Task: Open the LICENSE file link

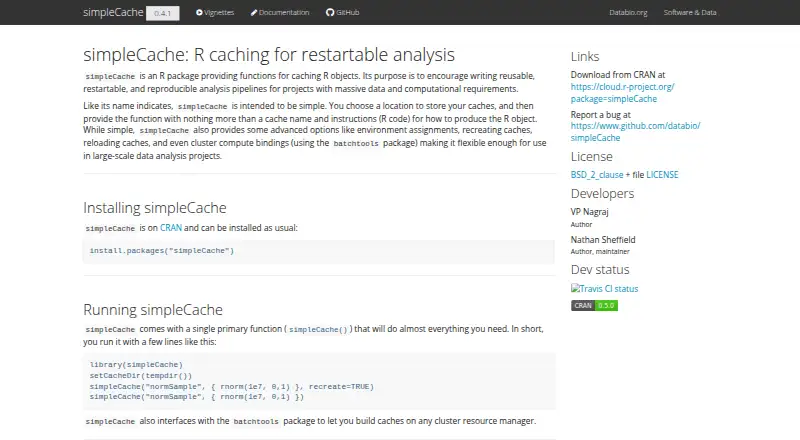Action: tap(662, 175)
